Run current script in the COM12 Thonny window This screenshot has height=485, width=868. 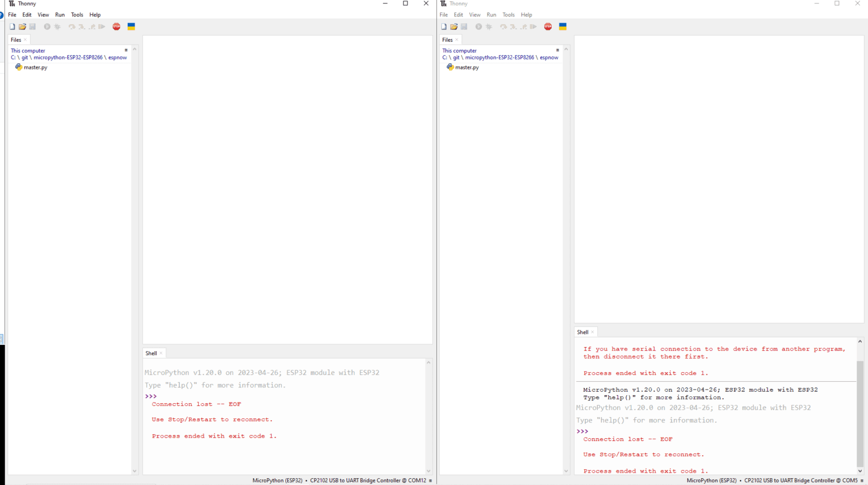[47, 27]
